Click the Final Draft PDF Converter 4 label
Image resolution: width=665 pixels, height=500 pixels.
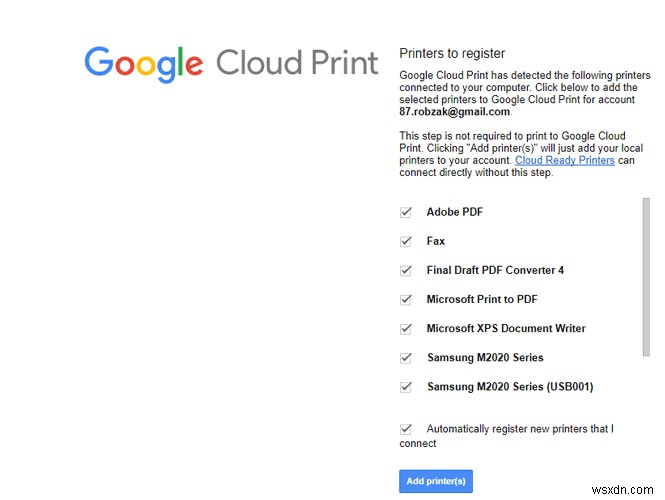[x=495, y=270]
